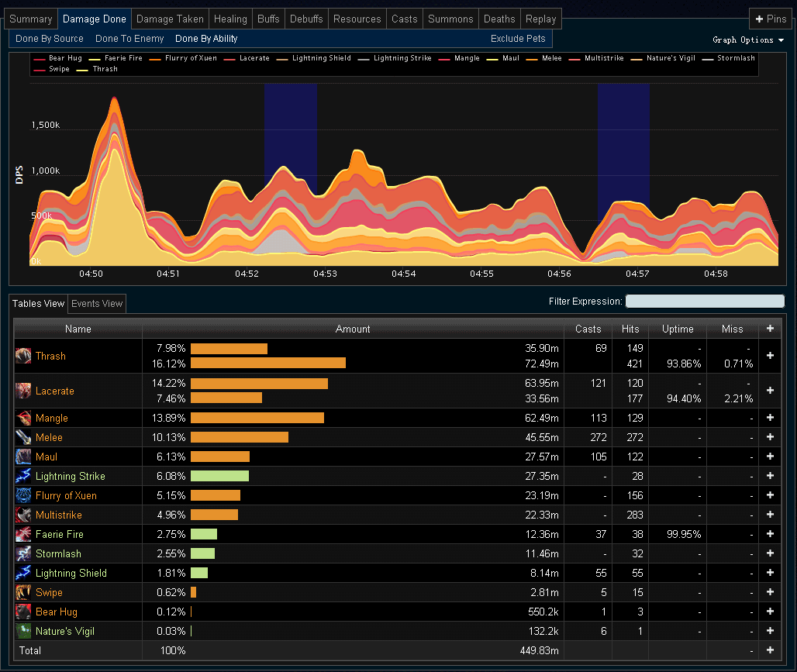797x672 pixels.
Task: Expand the Melee row plus button
Action: pos(770,437)
